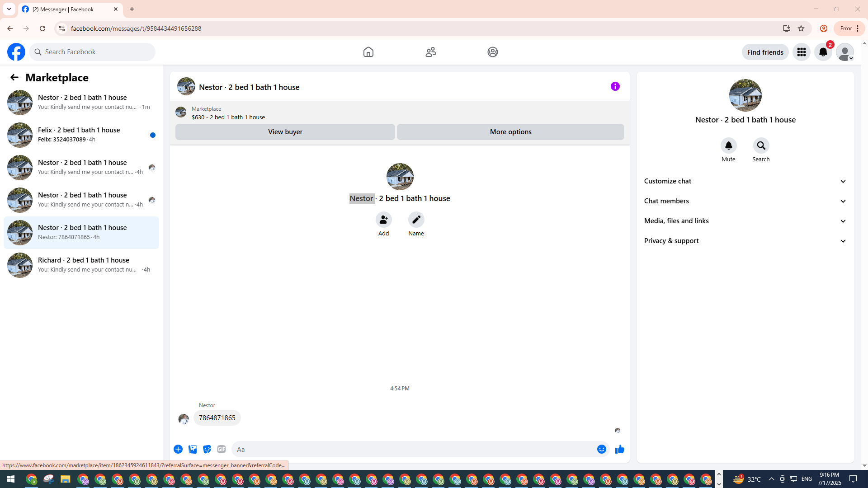This screenshot has width=868, height=488.
Task: Mute this conversation
Action: coord(729,145)
